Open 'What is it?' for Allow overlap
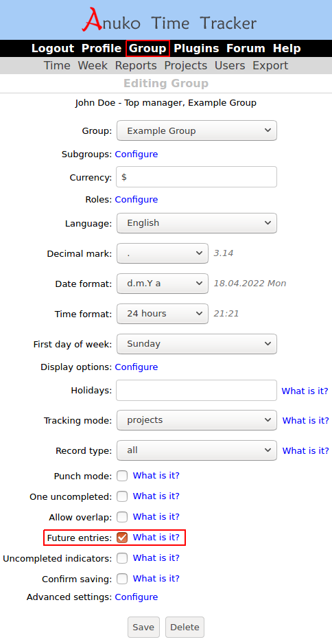Image resolution: width=332 pixels, height=644 pixels. [x=156, y=517]
